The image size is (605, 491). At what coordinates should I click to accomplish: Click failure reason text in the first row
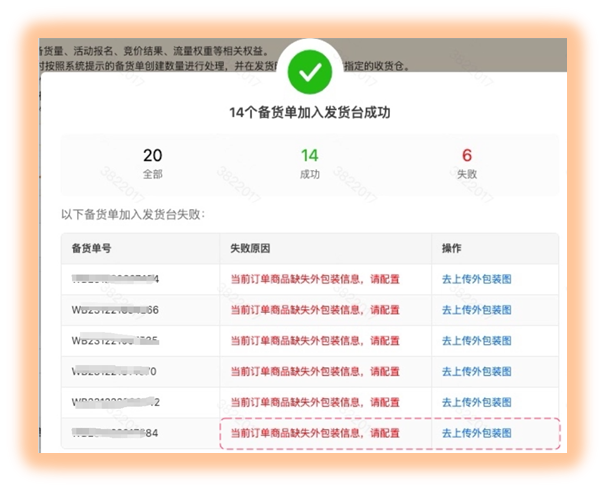[314, 279]
